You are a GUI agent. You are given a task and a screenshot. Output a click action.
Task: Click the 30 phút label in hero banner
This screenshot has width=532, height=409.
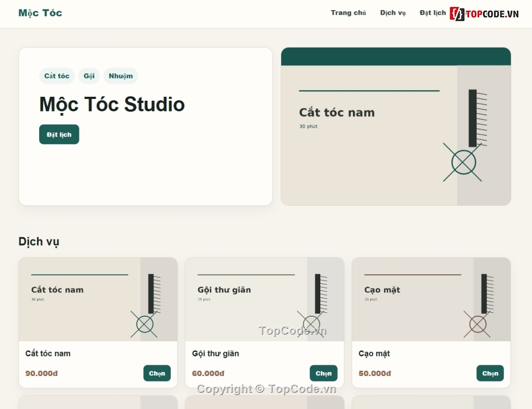[309, 126]
